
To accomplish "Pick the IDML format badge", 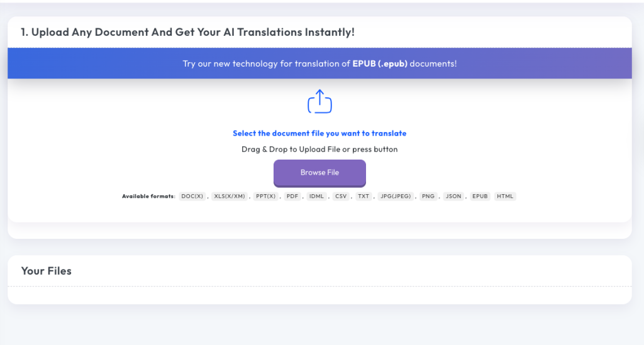I will (x=316, y=197).
